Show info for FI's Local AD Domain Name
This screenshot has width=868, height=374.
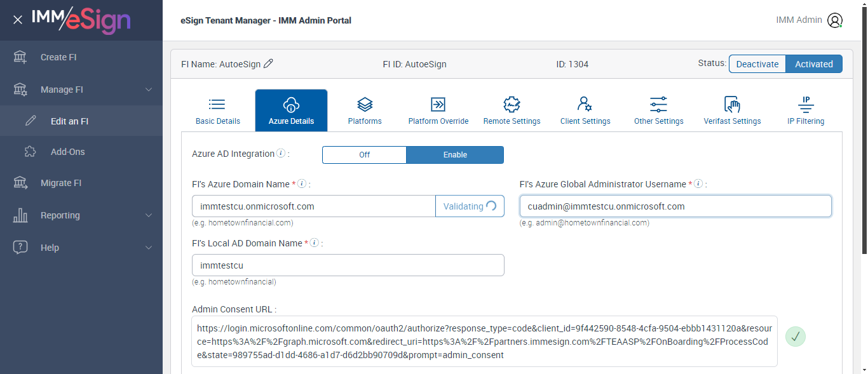tap(315, 243)
